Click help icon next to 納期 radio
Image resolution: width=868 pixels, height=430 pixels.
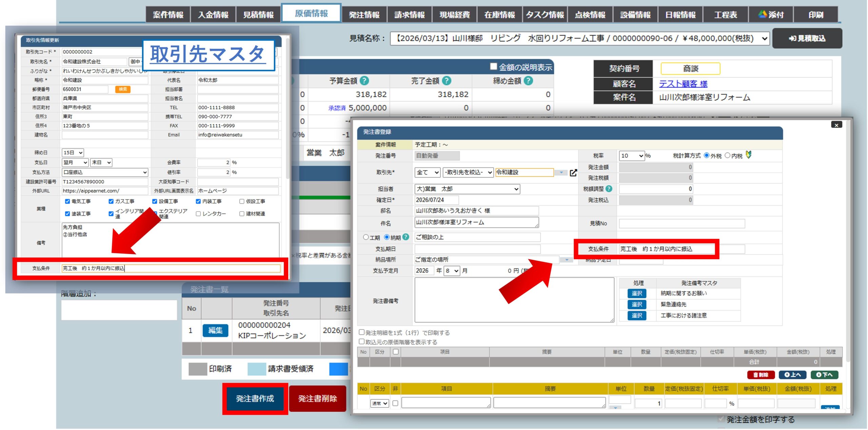[x=406, y=237]
